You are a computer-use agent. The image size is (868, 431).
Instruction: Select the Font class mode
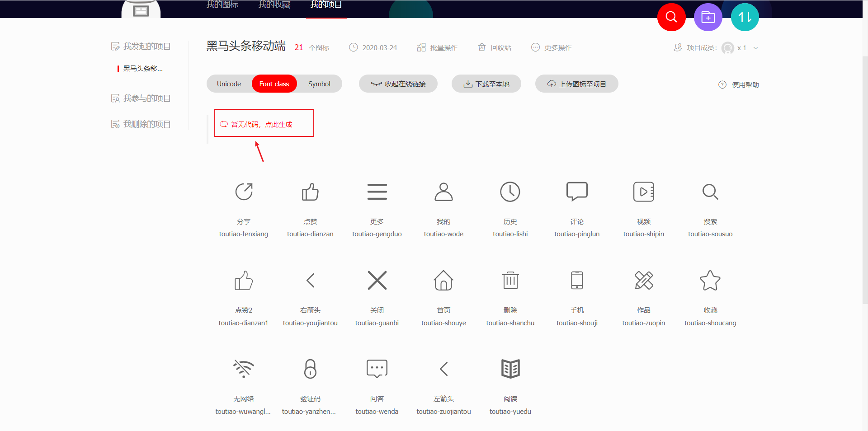[x=274, y=84]
